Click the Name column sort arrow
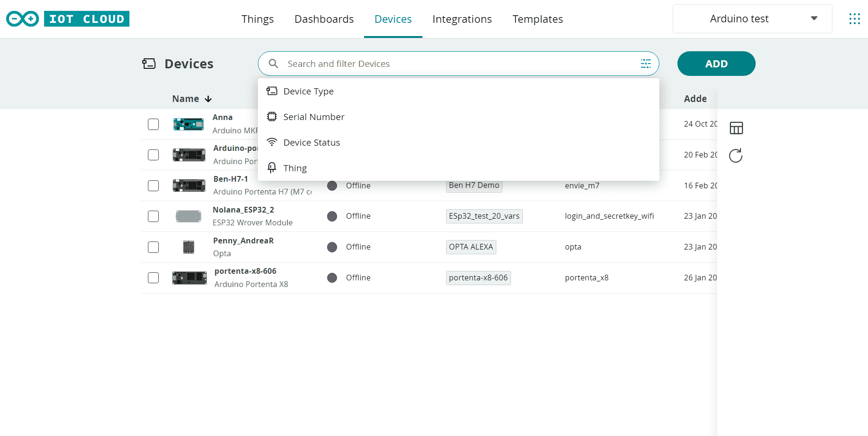 [208, 99]
